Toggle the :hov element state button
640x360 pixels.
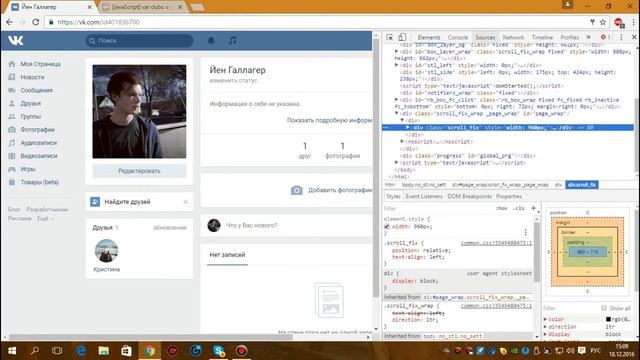(501, 208)
